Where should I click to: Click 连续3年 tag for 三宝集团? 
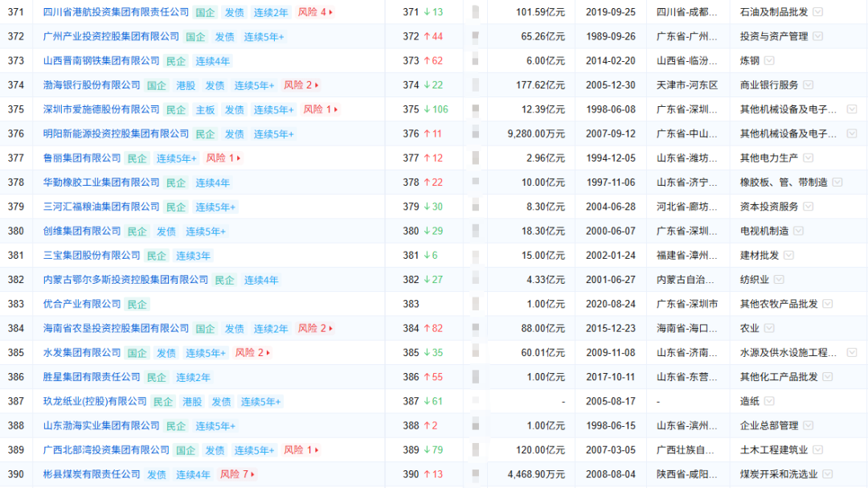click(193, 256)
